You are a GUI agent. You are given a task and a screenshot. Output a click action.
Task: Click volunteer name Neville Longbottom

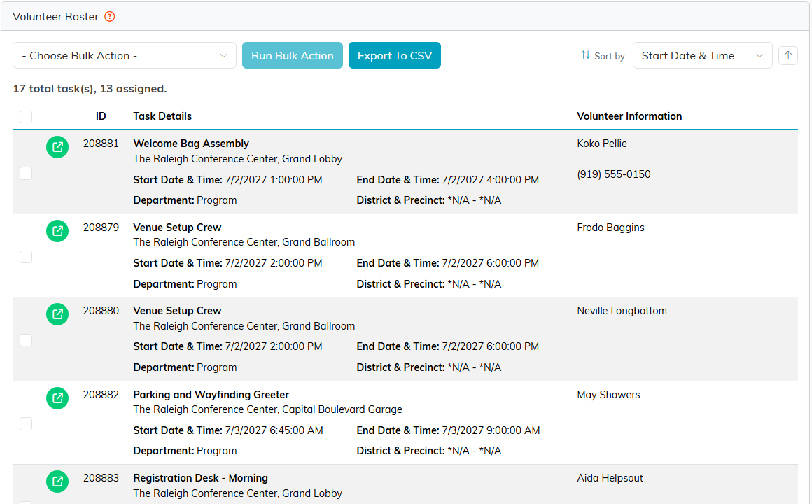(622, 311)
